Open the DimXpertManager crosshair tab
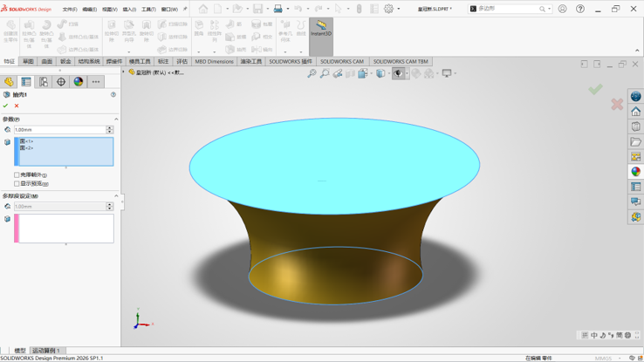The width and height of the screenshot is (644, 362). pyautogui.click(x=61, y=82)
